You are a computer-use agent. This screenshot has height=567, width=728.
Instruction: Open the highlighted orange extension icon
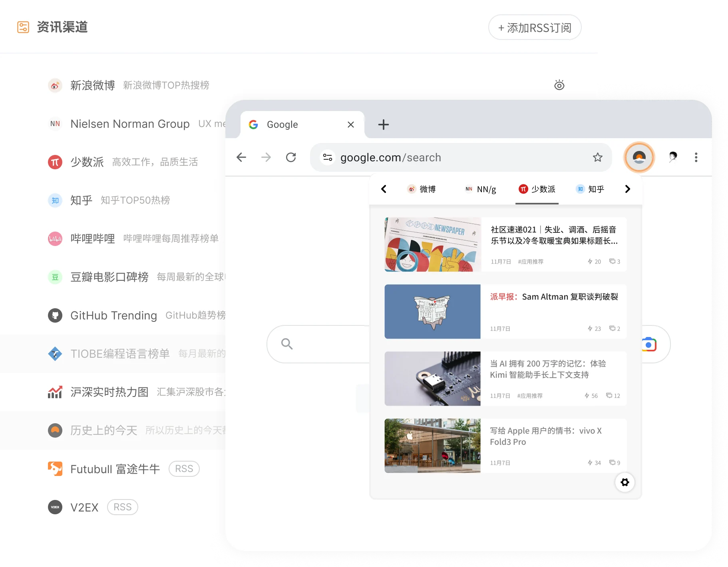tap(639, 157)
